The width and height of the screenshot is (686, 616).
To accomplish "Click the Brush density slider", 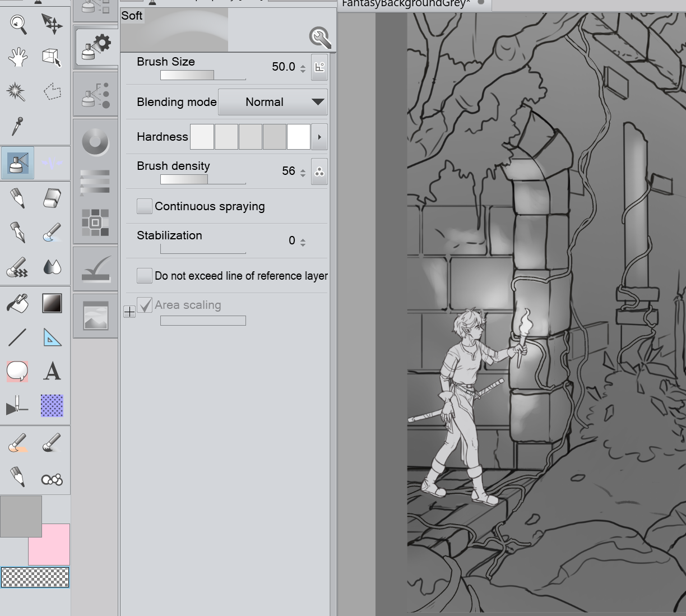I will tap(203, 179).
